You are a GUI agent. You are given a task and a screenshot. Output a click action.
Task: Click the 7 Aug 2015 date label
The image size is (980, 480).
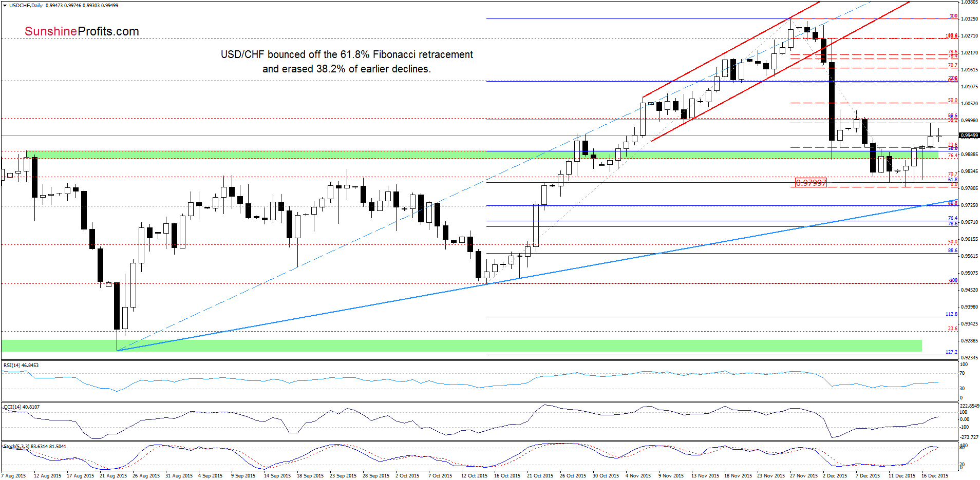[13, 475]
